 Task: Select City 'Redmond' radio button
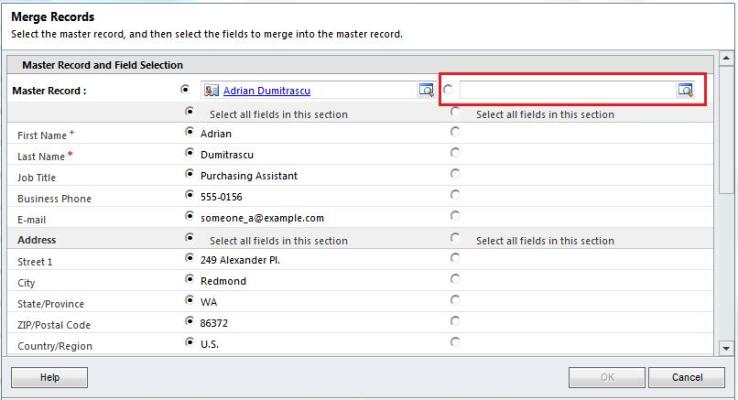[189, 279]
